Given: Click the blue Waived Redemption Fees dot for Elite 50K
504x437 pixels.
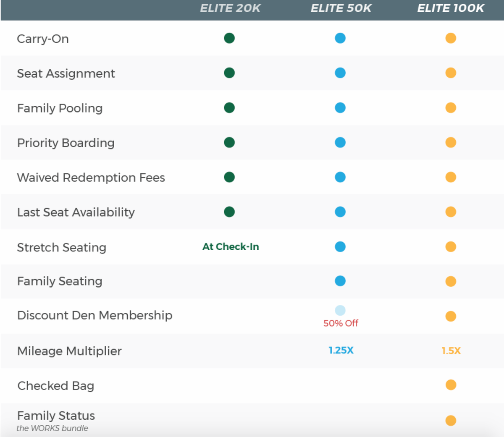Looking at the screenshot, I should coord(340,177).
